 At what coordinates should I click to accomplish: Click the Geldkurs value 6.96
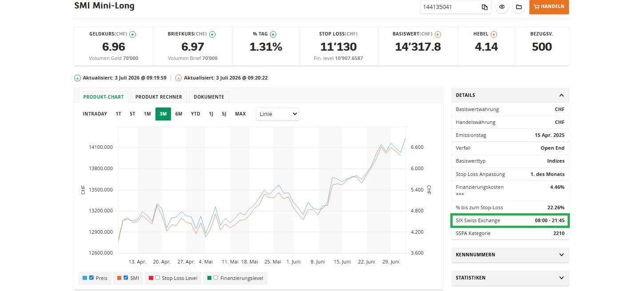(x=114, y=47)
